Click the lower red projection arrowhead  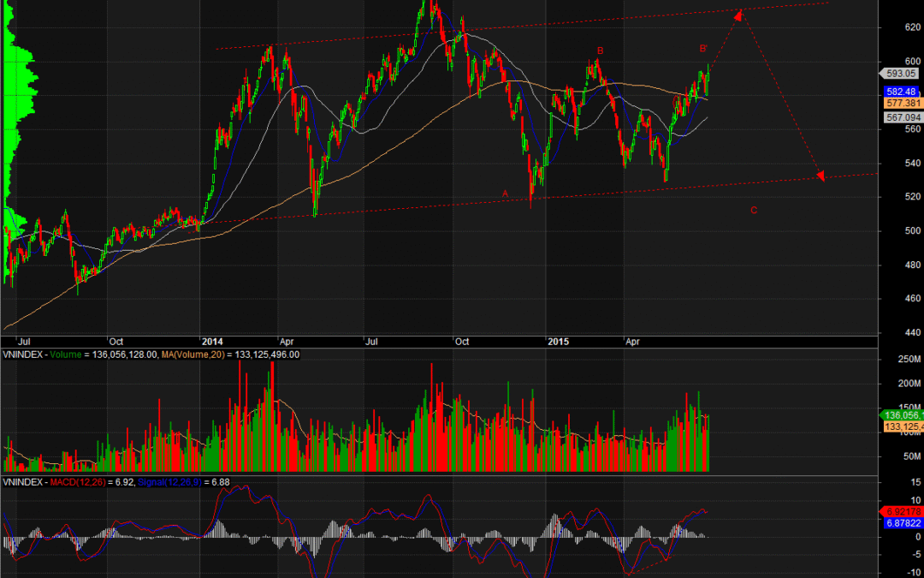pyautogui.click(x=820, y=176)
